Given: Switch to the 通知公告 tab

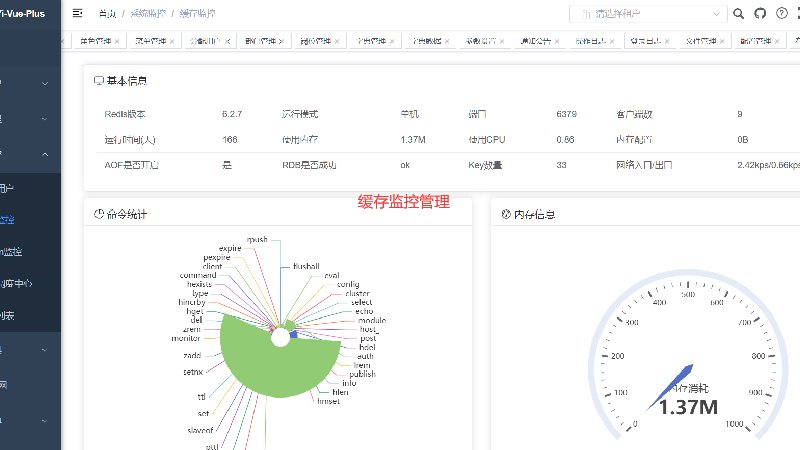Looking at the screenshot, I should click(x=536, y=41).
